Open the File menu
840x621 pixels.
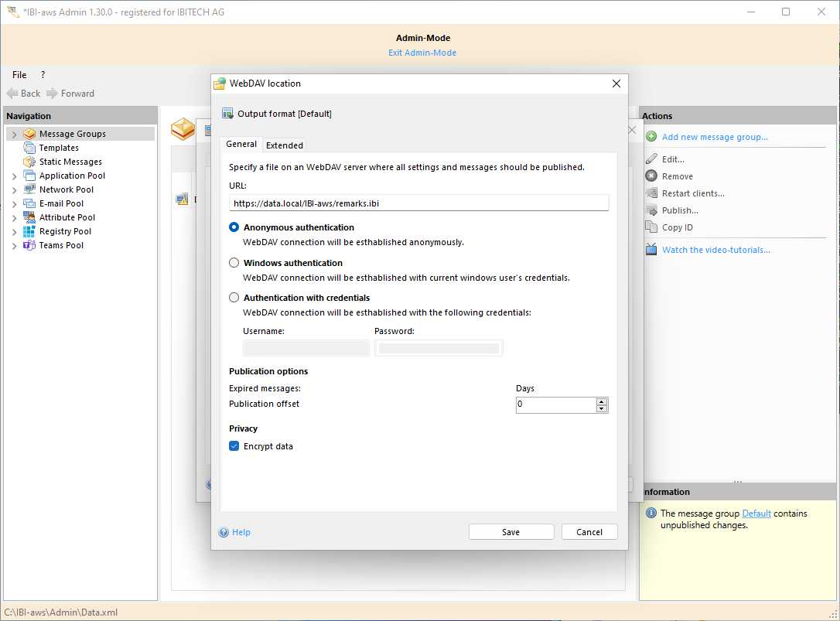coord(19,74)
